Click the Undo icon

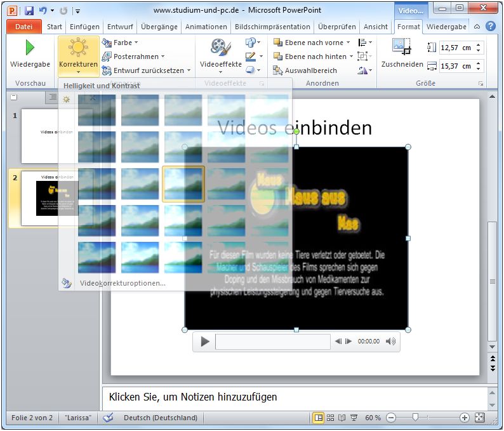(43, 11)
